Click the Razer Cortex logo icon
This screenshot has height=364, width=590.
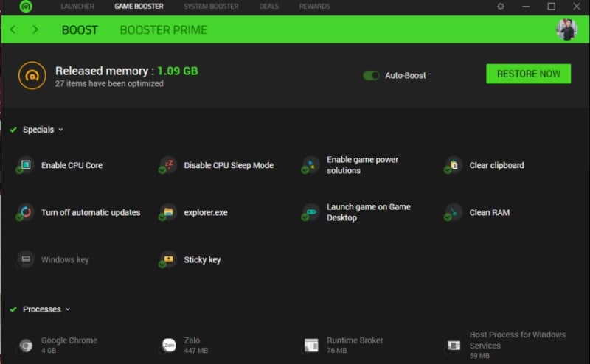[x=26, y=6]
